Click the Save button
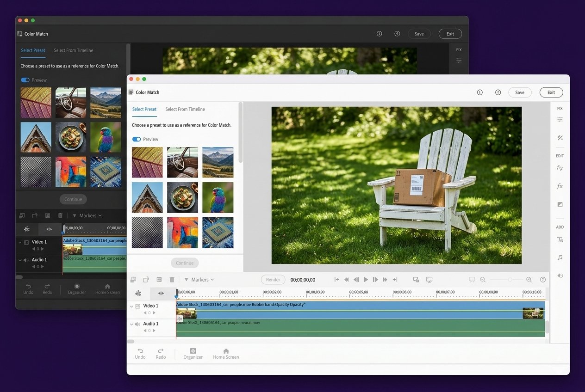The height and width of the screenshot is (392, 585). 520,92
